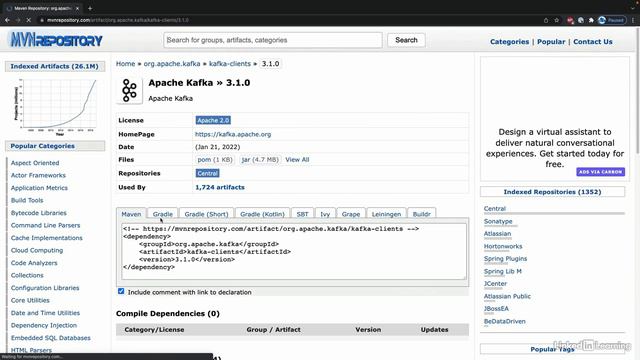Click the Apache 2.0 license badge

(213, 120)
